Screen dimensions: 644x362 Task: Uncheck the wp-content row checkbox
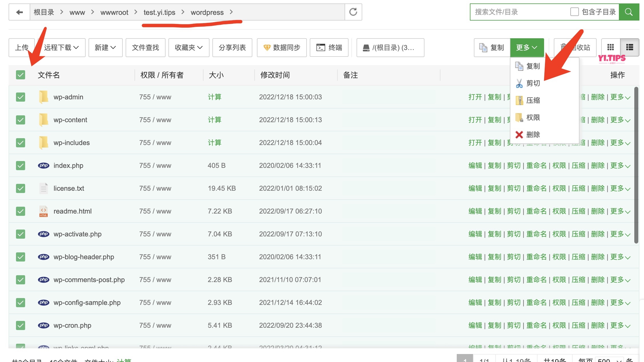tap(20, 120)
